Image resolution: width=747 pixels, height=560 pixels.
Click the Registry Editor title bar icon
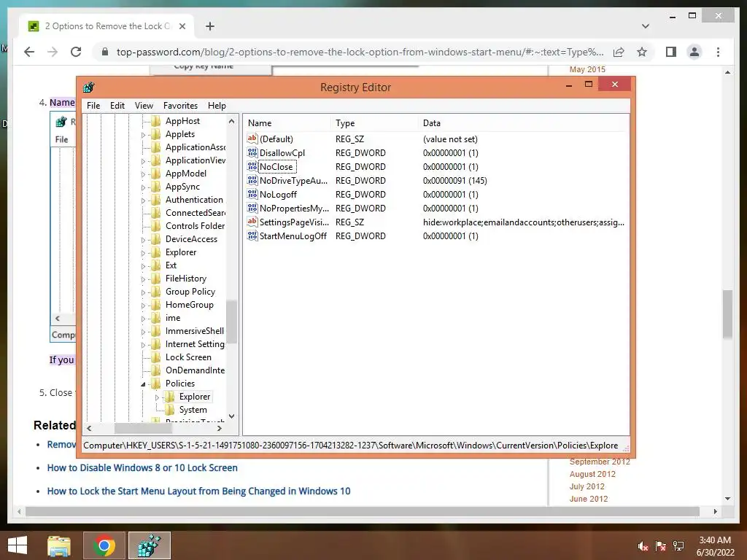[88, 87]
